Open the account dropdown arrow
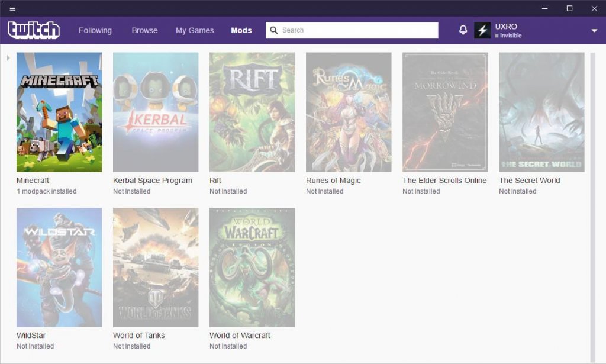 pyautogui.click(x=594, y=31)
